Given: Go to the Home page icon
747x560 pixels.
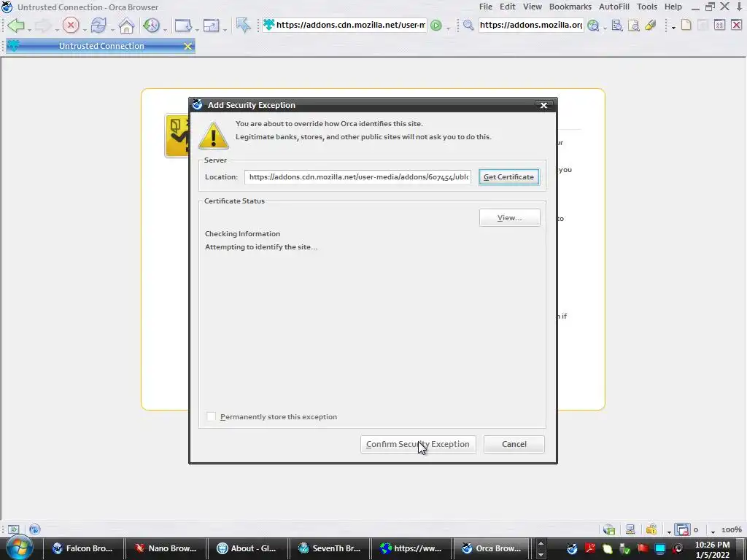Looking at the screenshot, I should [126, 26].
